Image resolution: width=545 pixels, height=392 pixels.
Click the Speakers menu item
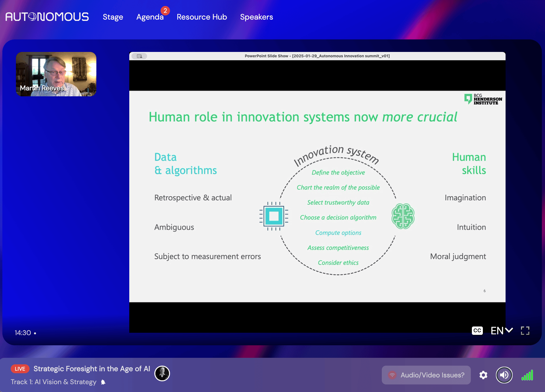257,17
